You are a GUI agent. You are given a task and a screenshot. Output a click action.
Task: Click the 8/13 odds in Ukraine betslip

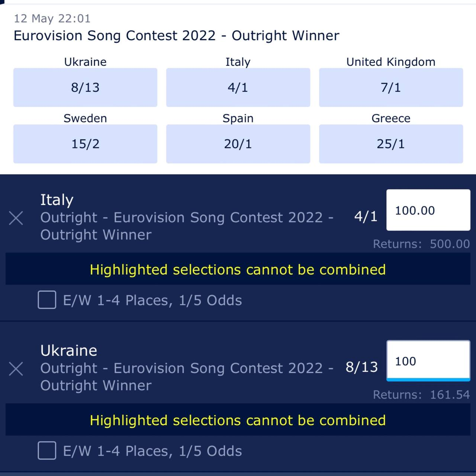(361, 367)
